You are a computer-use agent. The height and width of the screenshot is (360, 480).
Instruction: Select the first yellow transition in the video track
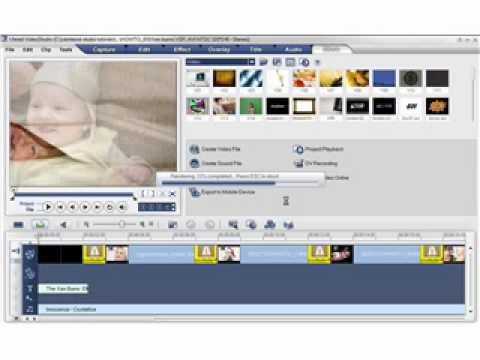point(94,254)
